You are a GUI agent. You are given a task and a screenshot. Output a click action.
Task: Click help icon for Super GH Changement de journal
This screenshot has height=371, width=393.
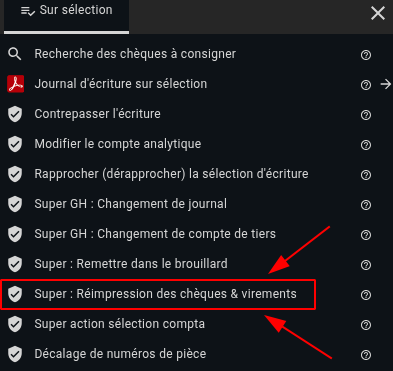click(x=366, y=205)
